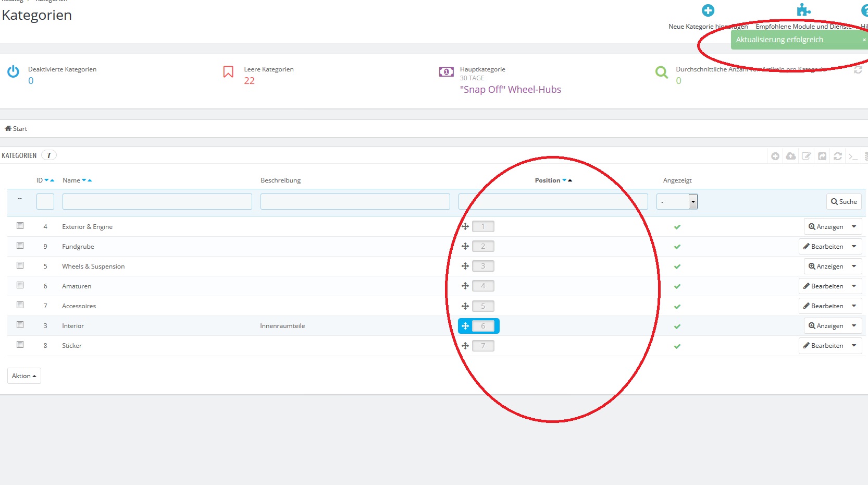Focus the Name filter field
This screenshot has width=868, height=485.
[x=157, y=202]
